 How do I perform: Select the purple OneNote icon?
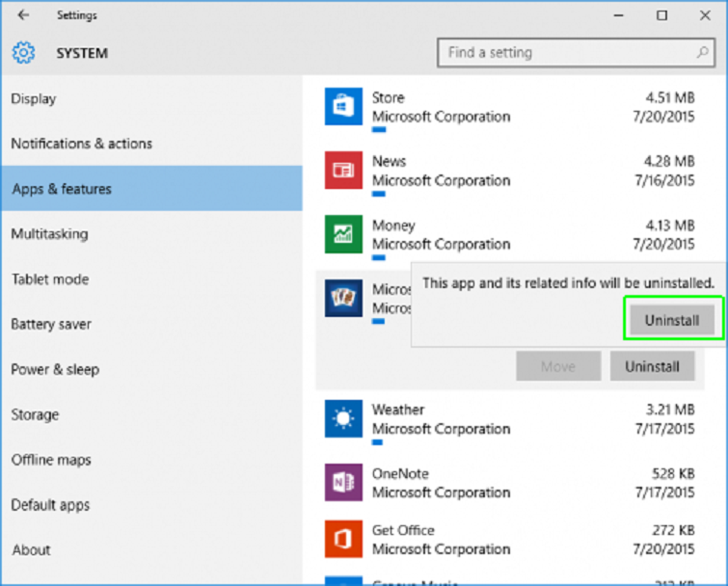pyautogui.click(x=343, y=483)
